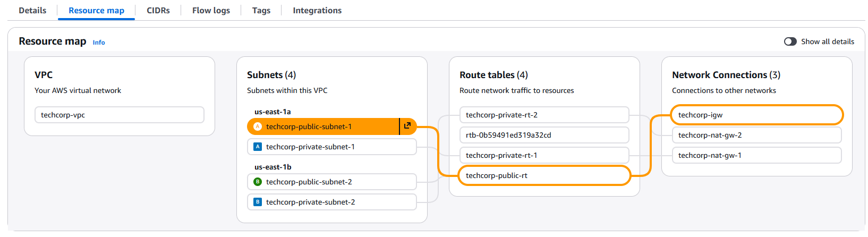This screenshot has width=868, height=237.
Task: Select the techcorp-vpc resource
Action: coord(119,115)
